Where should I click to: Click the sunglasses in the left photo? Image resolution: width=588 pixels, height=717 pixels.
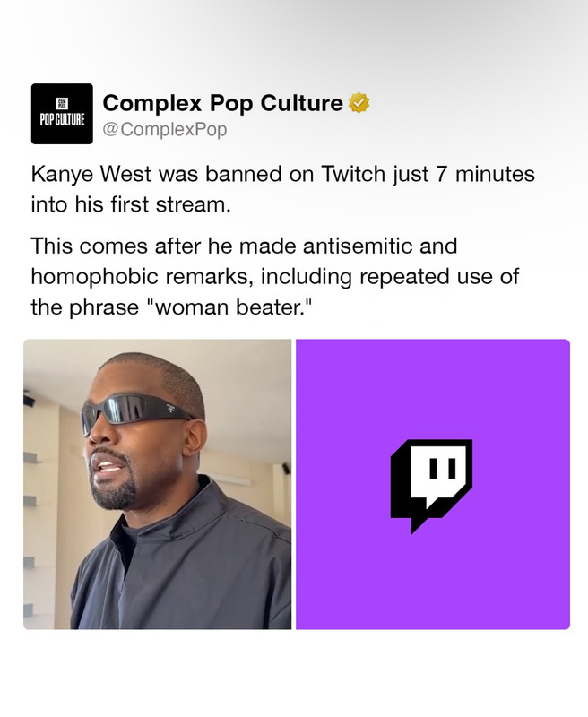[x=135, y=411]
